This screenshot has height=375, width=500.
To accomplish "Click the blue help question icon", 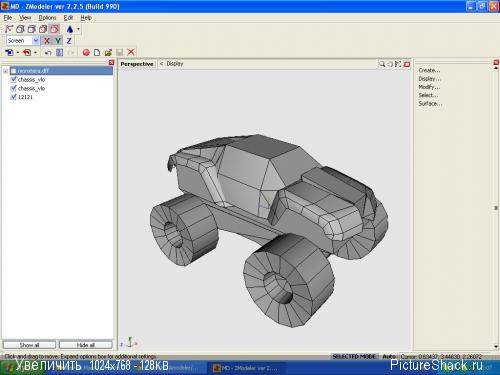I will point(59,52).
